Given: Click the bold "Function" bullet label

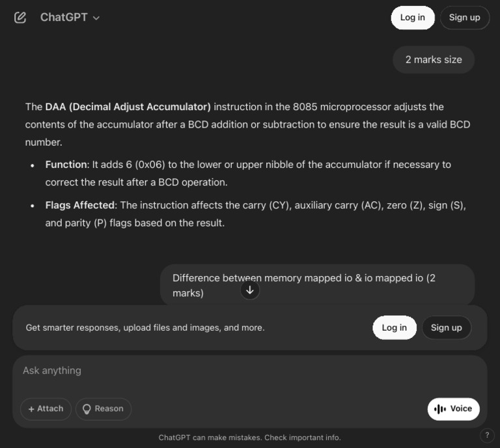Looking at the screenshot, I should 66,165.
